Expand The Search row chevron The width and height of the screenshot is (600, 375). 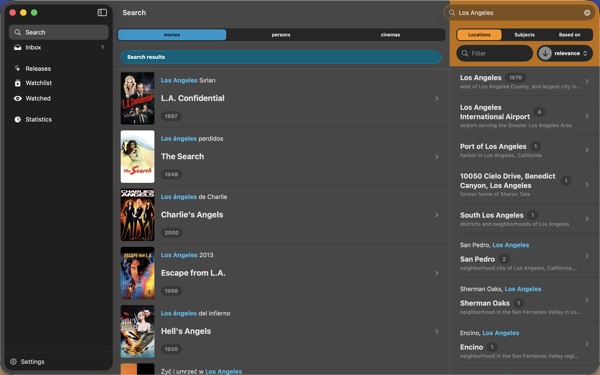437,157
